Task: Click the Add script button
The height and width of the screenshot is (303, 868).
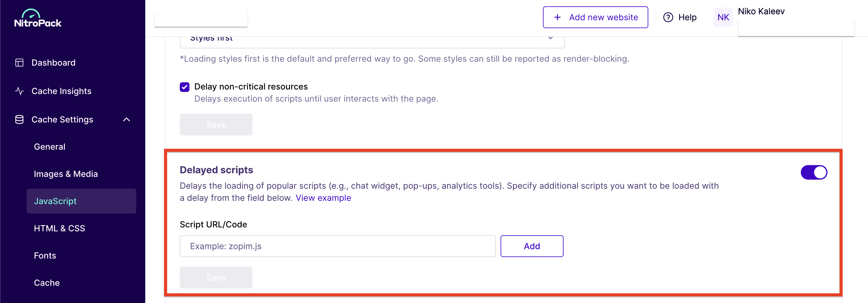Action: (x=532, y=246)
